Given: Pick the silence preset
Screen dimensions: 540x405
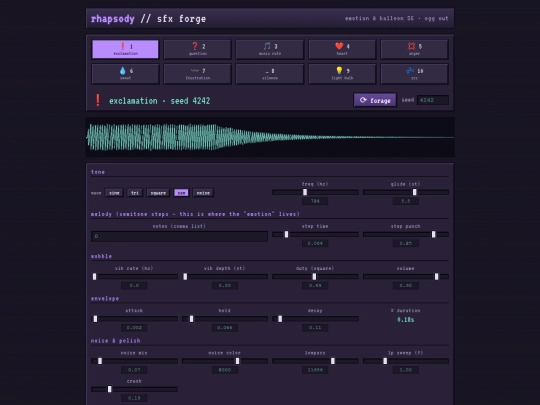Looking at the screenshot, I should coord(270,74).
